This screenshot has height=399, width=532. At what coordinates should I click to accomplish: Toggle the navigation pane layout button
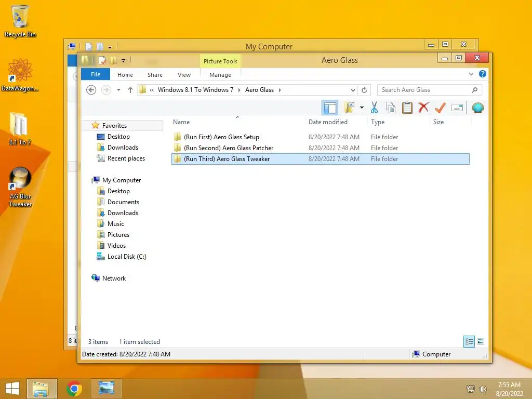(330, 108)
